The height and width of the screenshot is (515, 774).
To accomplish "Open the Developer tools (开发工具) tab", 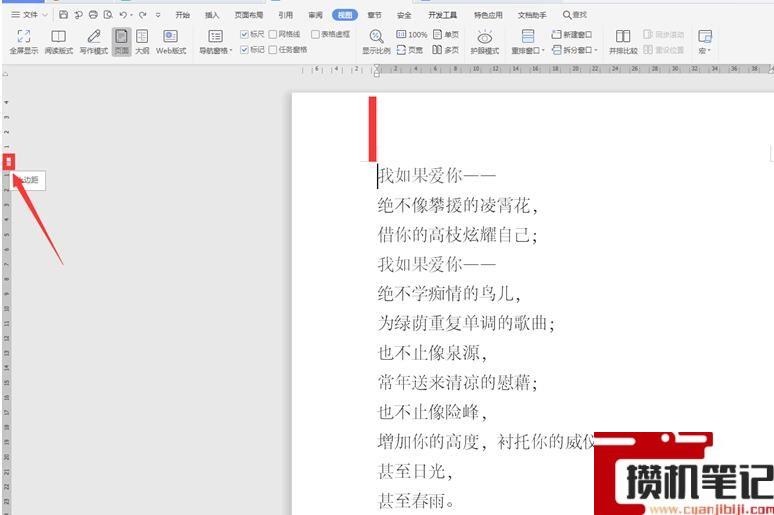I will point(442,15).
